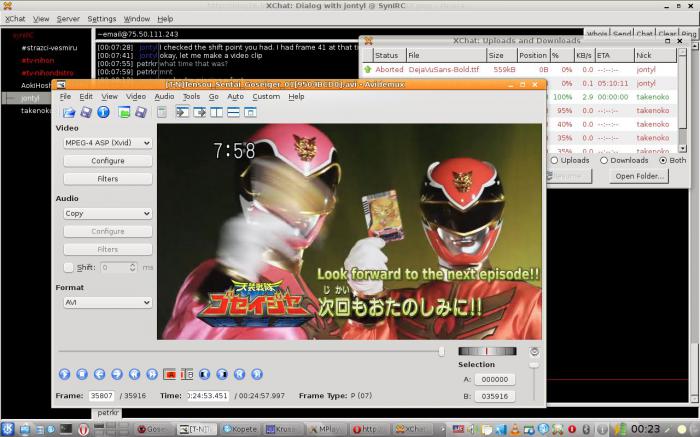Click the Stop button in Avidemux controls

point(82,374)
